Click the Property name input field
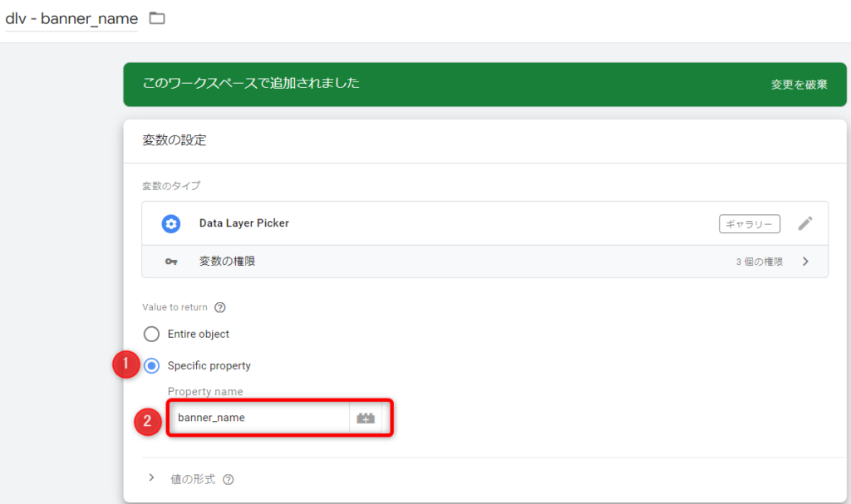Screen dimensions: 851x504 [260, 418]
